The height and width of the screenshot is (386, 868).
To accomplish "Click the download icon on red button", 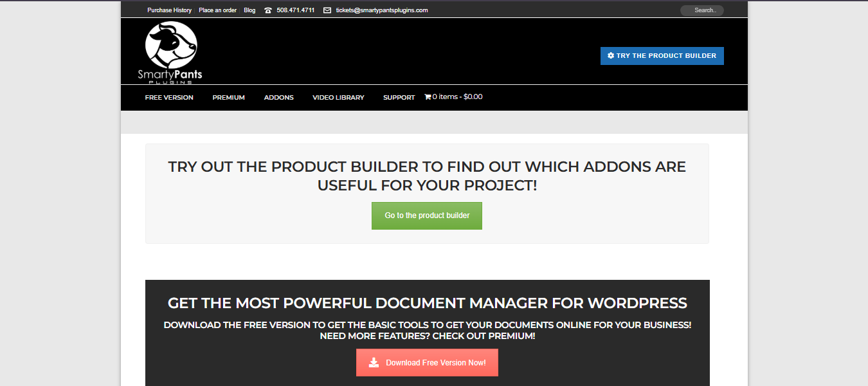I will point(374,363).
